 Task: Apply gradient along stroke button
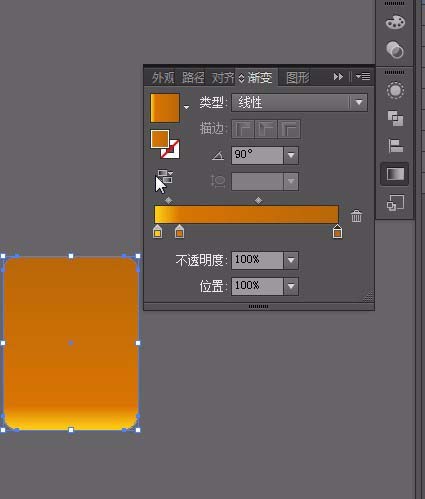tap(266, 129)
